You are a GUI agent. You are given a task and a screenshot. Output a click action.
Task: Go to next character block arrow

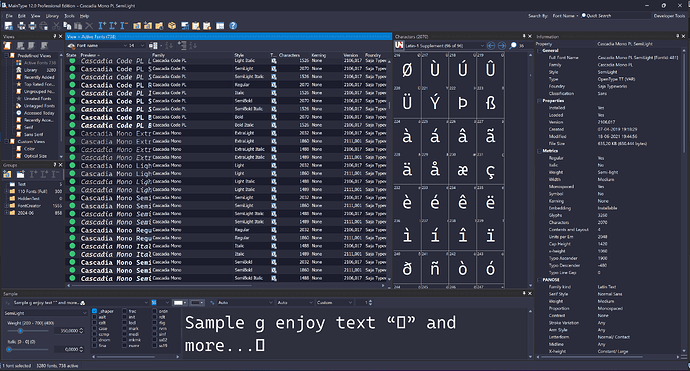[x=501, y=45]
